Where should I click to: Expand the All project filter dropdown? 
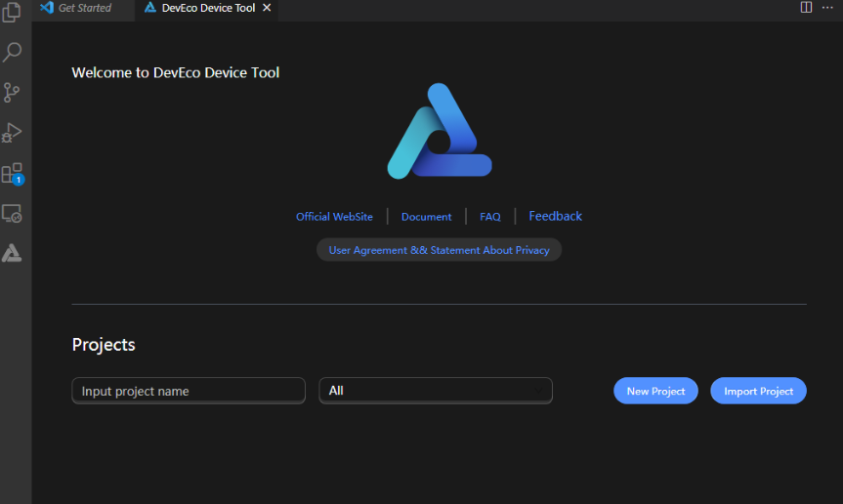click(x=436, y=391)
